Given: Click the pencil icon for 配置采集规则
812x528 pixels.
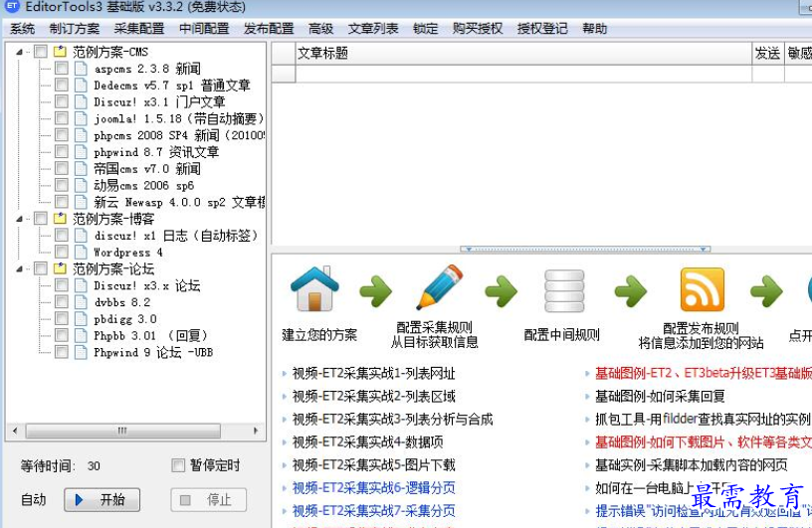Looking at the screenshot, I should coord(440,287).
